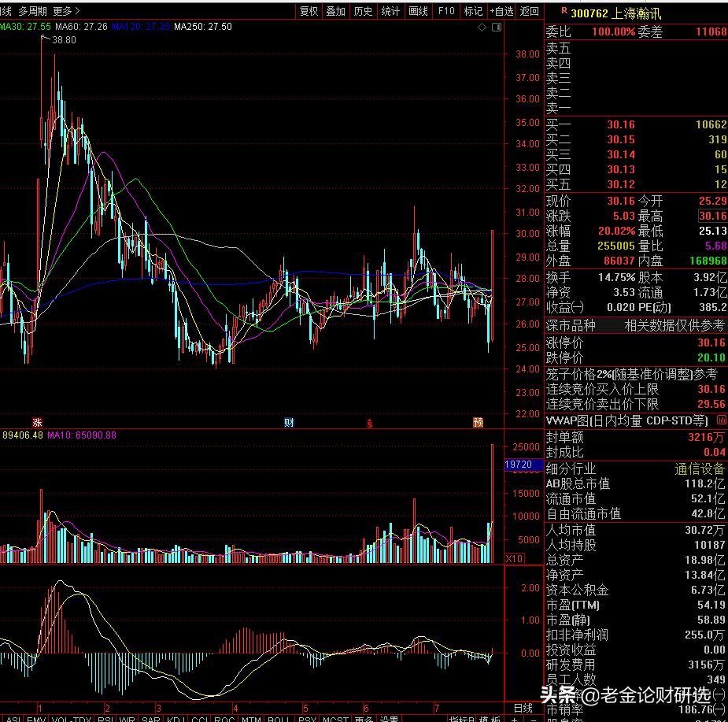728x722 pixels.
Task: Click the month 4 timeline marker
Action: pos(235,708)
